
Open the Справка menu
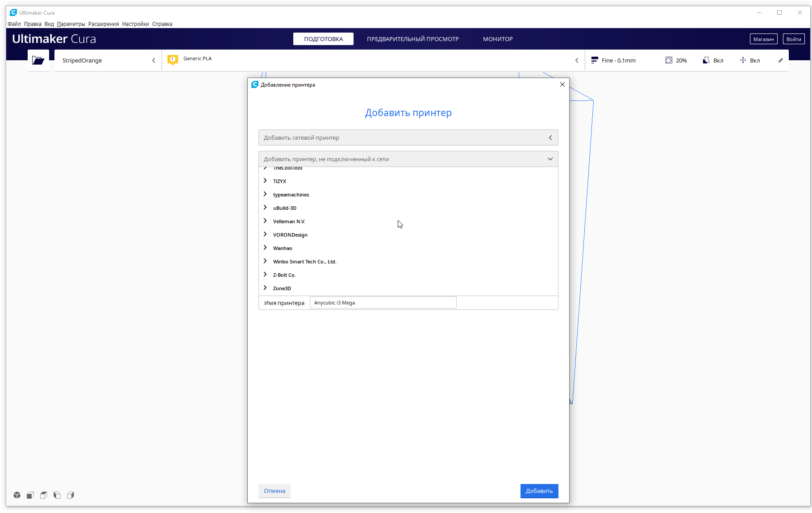pyautogui.click(x=162, y=24)
